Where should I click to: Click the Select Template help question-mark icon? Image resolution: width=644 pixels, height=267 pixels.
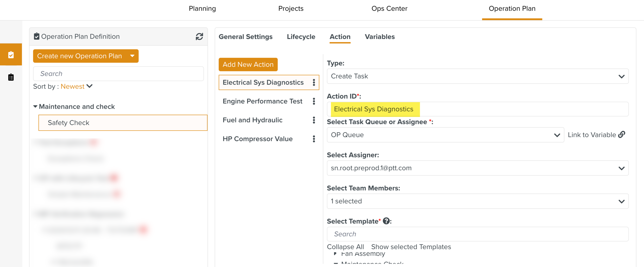tap(386, 221)
